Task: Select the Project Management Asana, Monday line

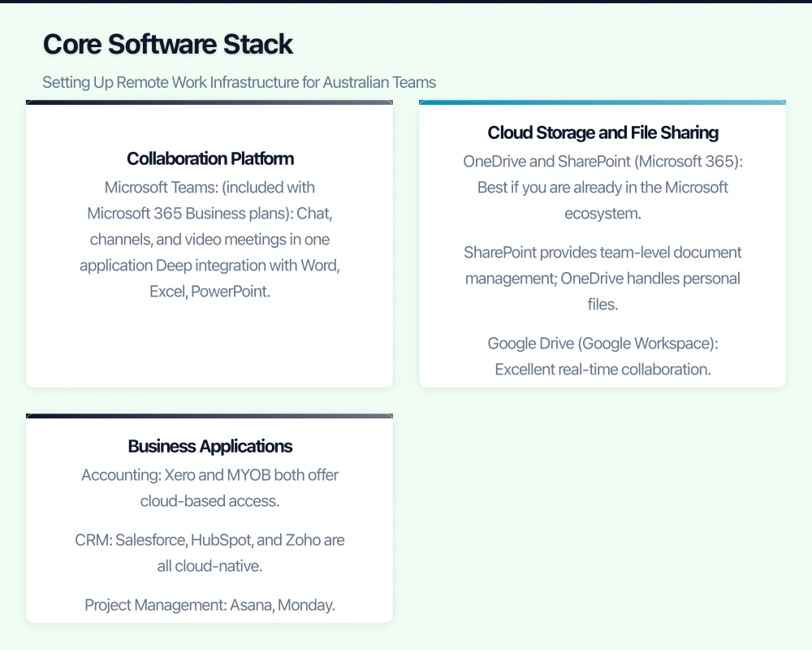Action: pyautogui.click(x=209, y=604)
